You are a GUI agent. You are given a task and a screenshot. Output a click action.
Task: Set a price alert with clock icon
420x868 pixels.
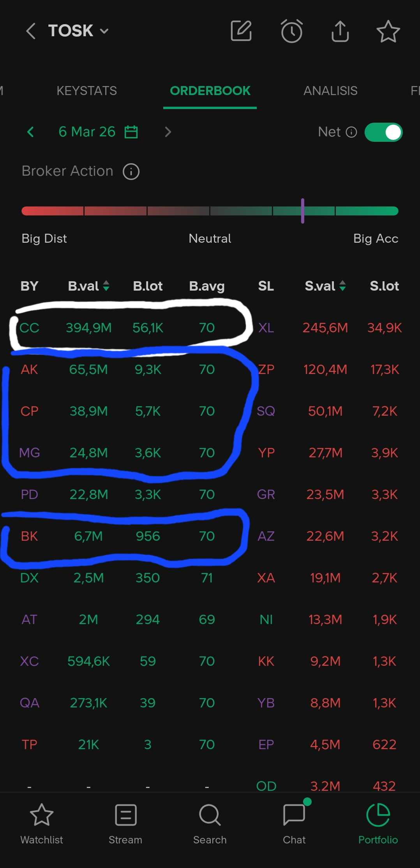coord(291,31)
